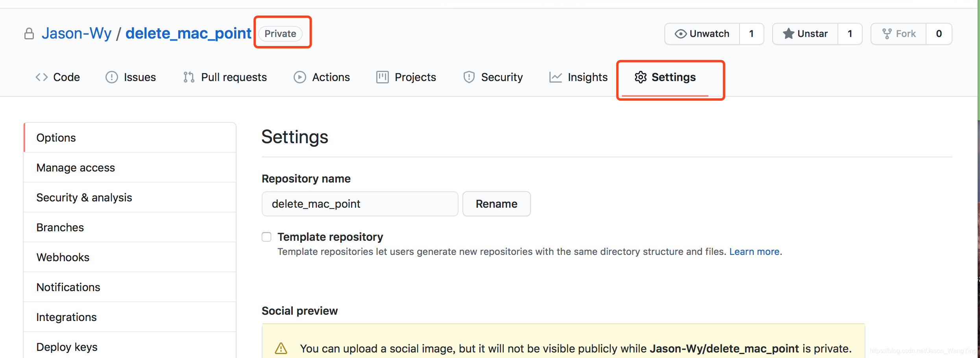
Task: Click the eye icon in Unwatch button
Action: pos(681,34)
